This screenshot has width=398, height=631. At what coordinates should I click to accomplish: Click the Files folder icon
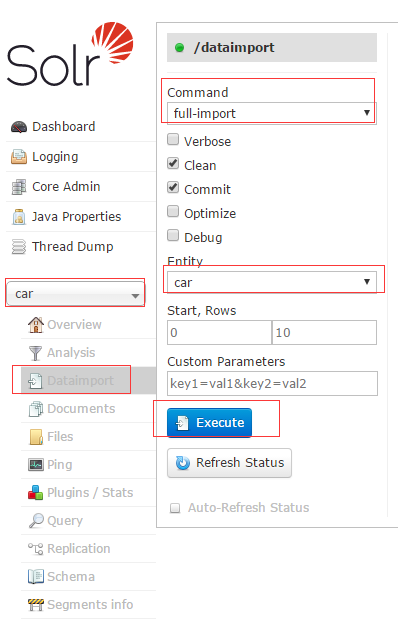[36, 437]
